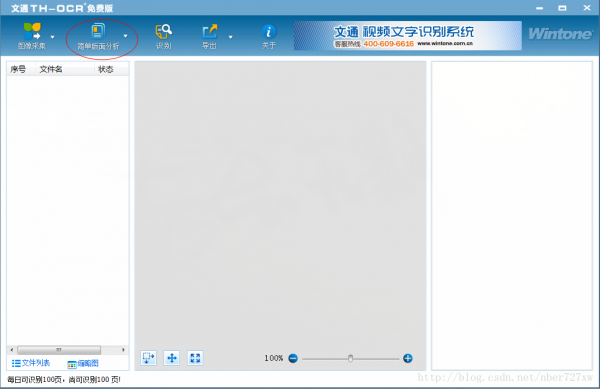Click the 图像采集 image acquisition icon
Screen dimensions: 600x389
(32, 31)
